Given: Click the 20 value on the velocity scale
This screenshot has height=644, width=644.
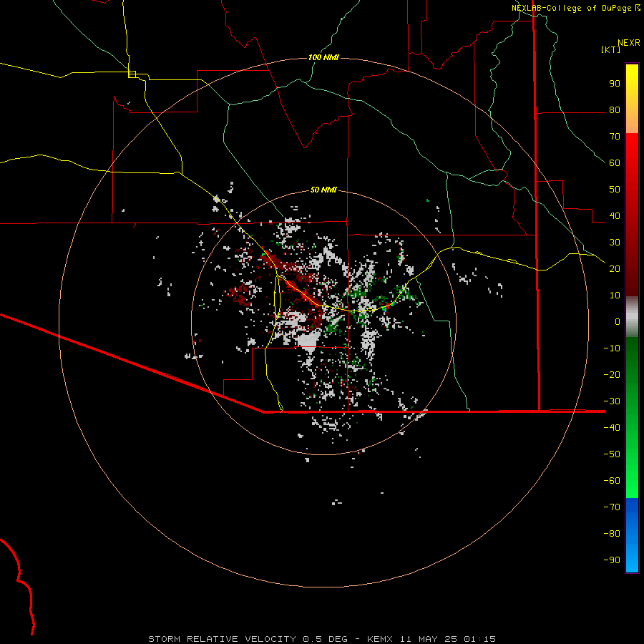Looking at the screenshot, I should click(x=615, y=268).
